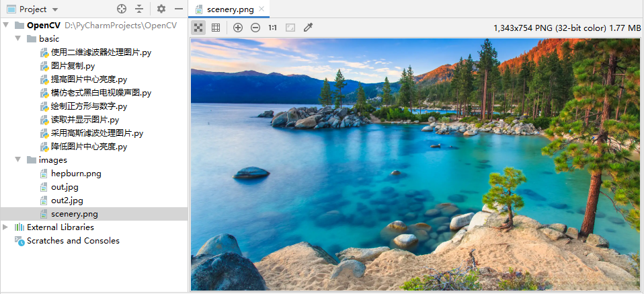
Task: Open 提高图片中心亮度.py file
Action: tap(89, 79)
